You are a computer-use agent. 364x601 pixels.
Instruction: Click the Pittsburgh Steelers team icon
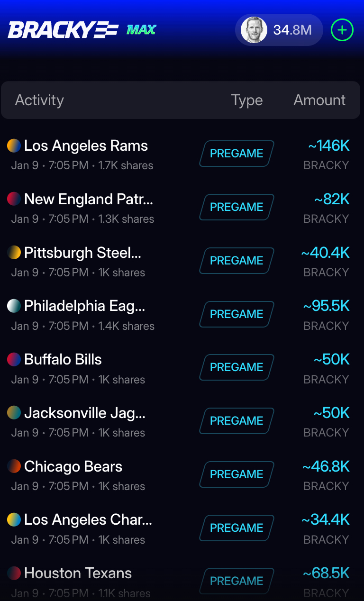coord(14,253)
